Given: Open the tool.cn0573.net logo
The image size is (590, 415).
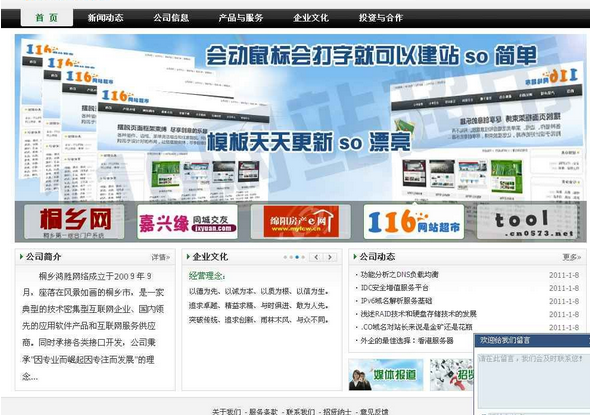Looking at the screenshot, I should [x=527, y=222].
